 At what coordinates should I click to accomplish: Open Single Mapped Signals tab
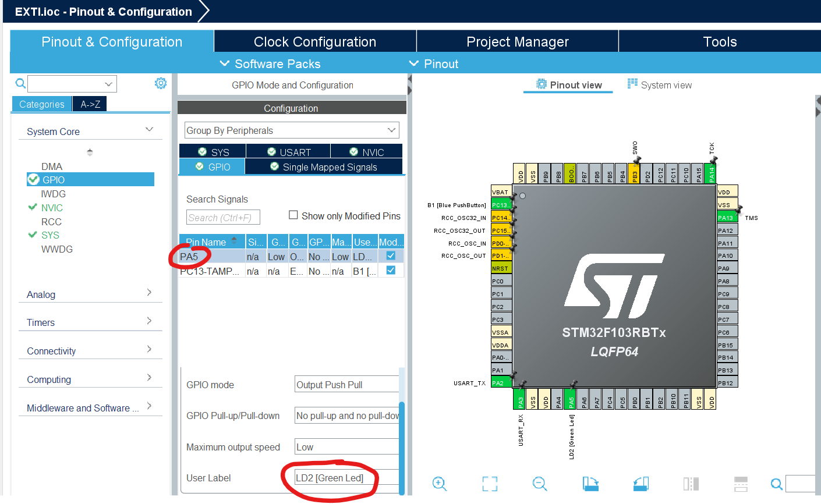(324, 167)
